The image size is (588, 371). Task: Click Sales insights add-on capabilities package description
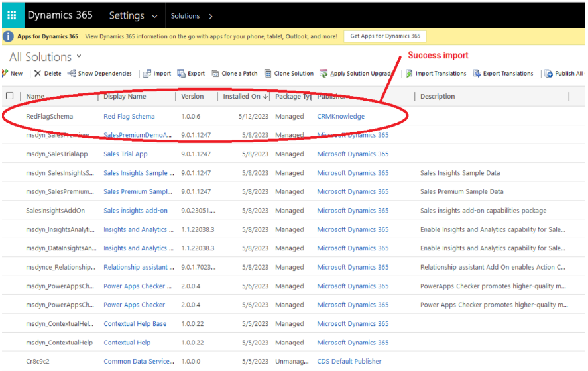483,211
